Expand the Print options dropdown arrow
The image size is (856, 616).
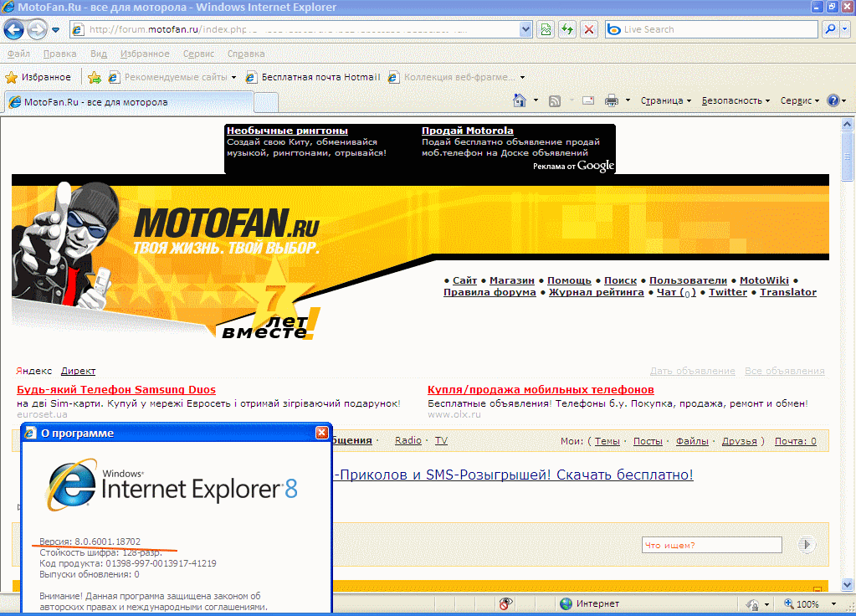pyautogui.click(x=628, y=100)
